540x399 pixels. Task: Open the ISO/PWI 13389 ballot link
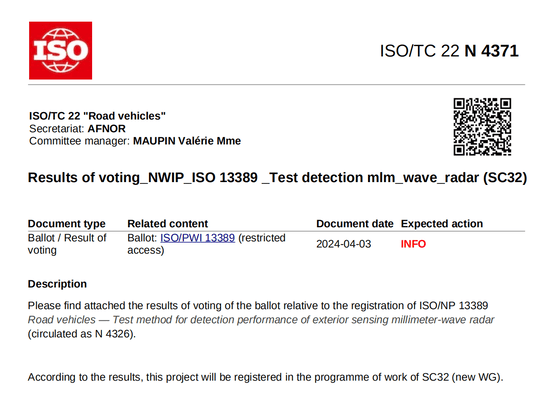(197, 238)
